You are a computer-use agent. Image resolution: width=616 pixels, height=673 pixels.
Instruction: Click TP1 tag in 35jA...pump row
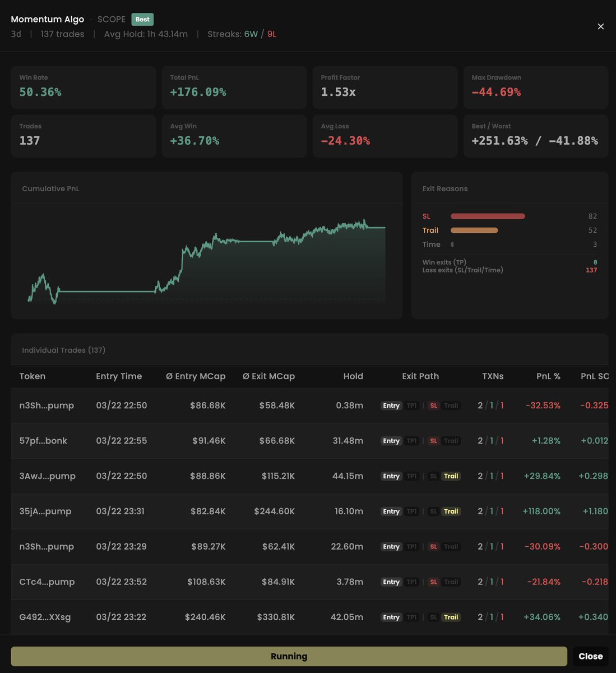pos(411,511)
